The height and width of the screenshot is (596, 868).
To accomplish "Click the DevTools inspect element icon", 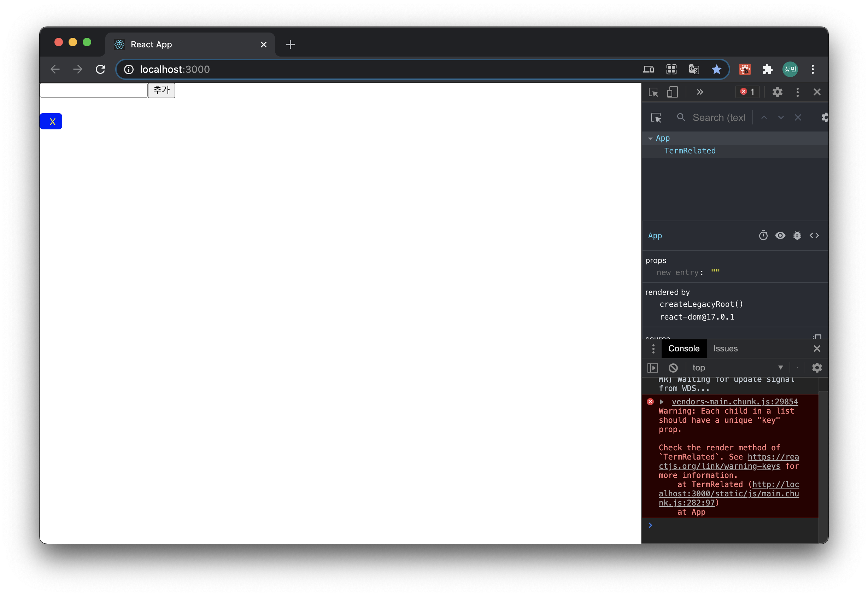I will tap(653, 92).
